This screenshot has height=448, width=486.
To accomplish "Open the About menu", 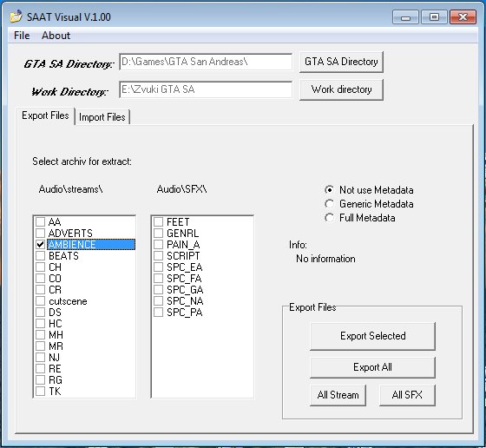I will click(56, 36).
